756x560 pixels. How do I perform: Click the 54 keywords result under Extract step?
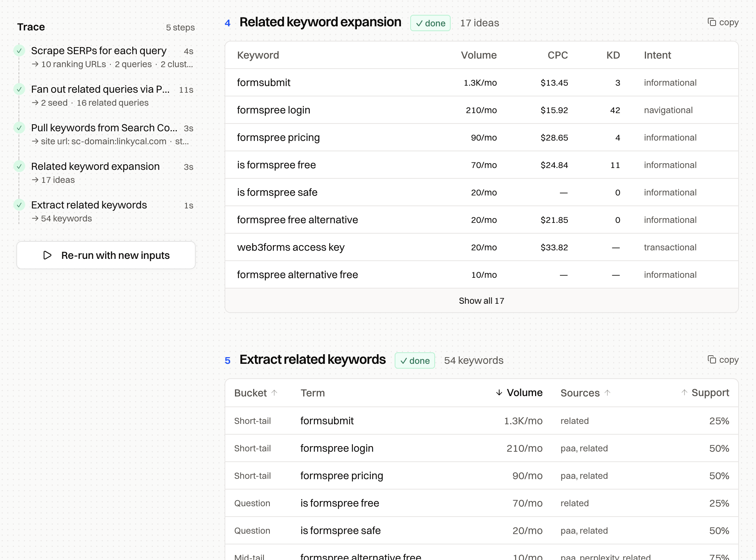(66, 218)
